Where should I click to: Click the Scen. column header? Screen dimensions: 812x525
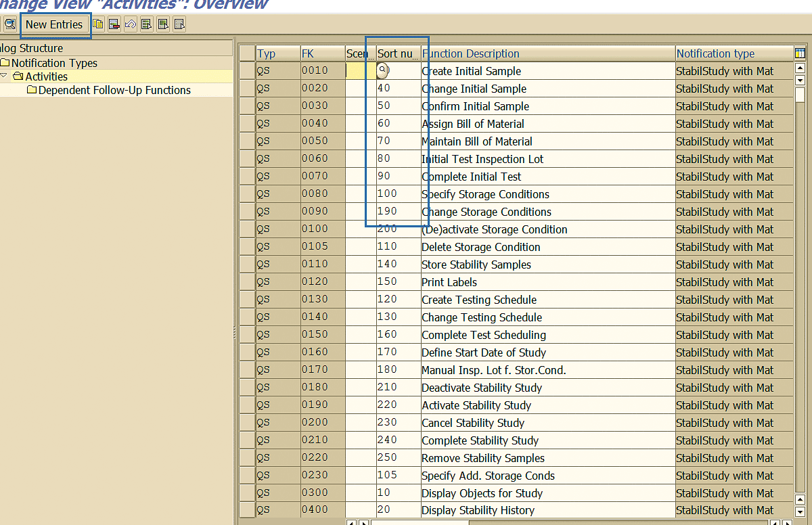361,53
